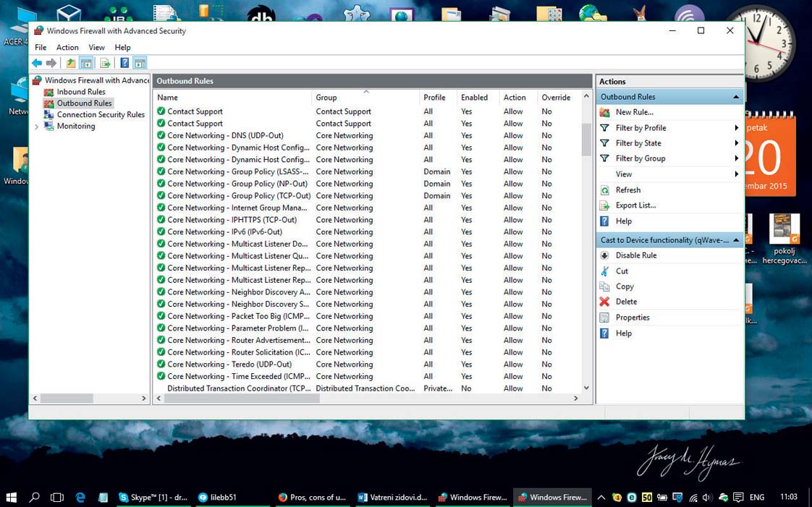
Task: Click New Rule... action link
Action: tap(635, 112)
